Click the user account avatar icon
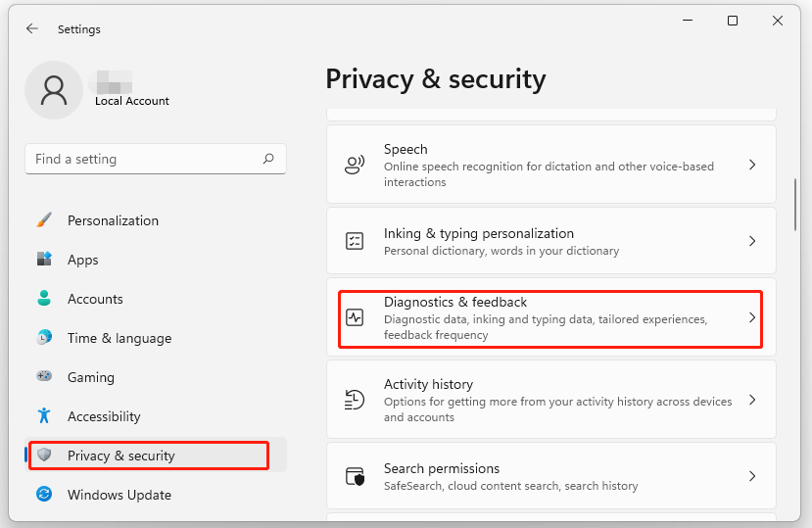The image size is (812, 528). [x=54, y=89]
